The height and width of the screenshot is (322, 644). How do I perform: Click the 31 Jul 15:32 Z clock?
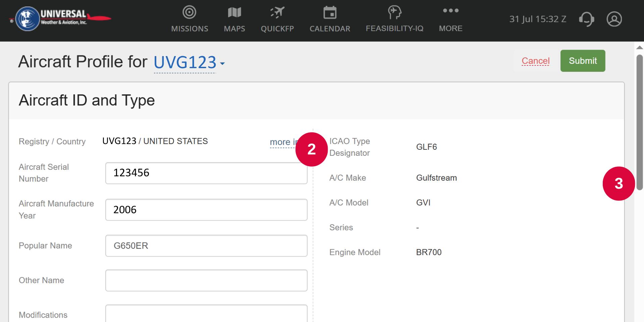pyautogui.click(x=538, y=19)
